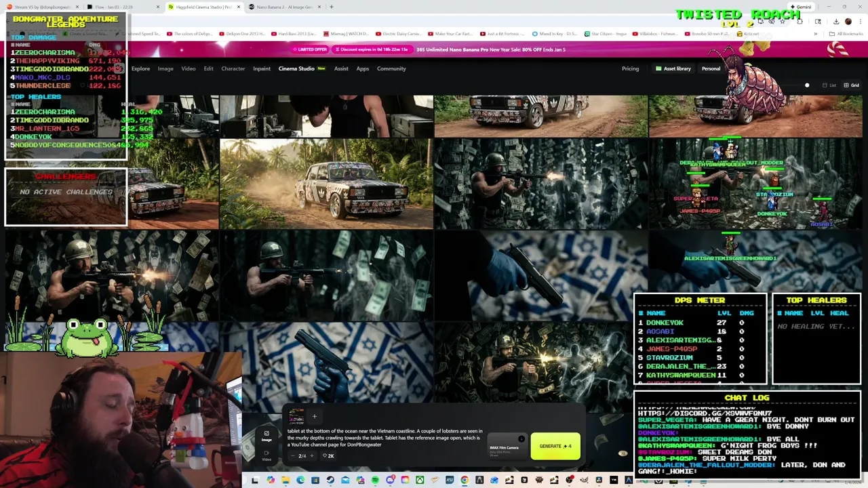The image size is (868, 488).
Task: Add a reference image with plus button
Action: [314, 416]
